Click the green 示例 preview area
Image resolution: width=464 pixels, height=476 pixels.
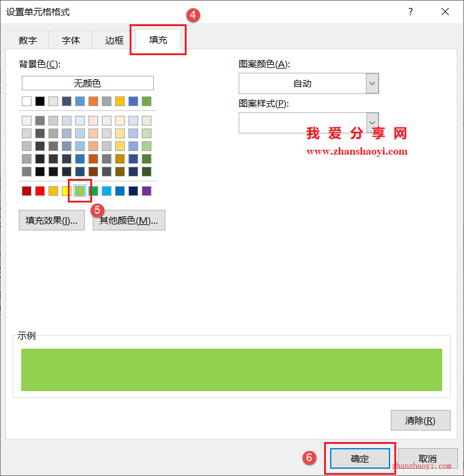point(231,370)
